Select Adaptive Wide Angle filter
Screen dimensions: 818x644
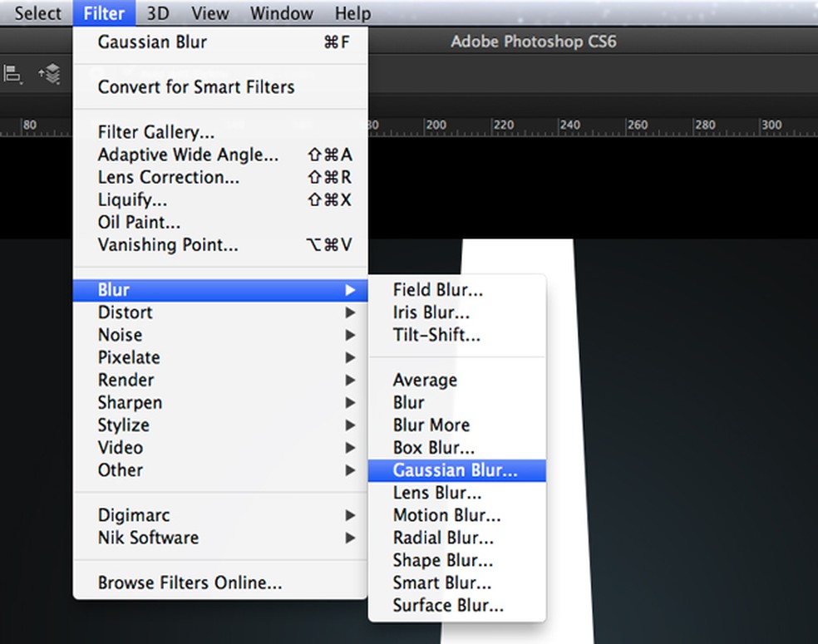coord(220,155)
